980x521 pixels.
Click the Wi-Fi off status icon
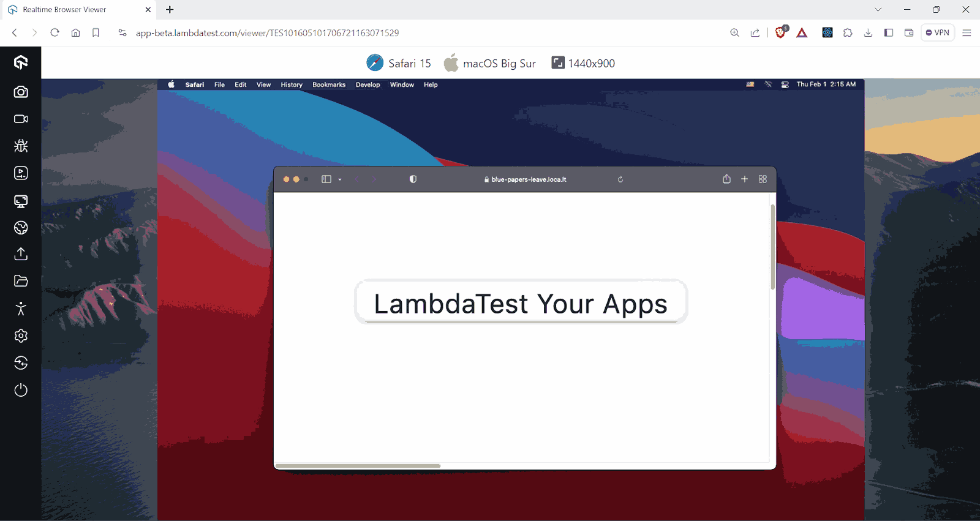pyautogui.click(x=768, y=84)
